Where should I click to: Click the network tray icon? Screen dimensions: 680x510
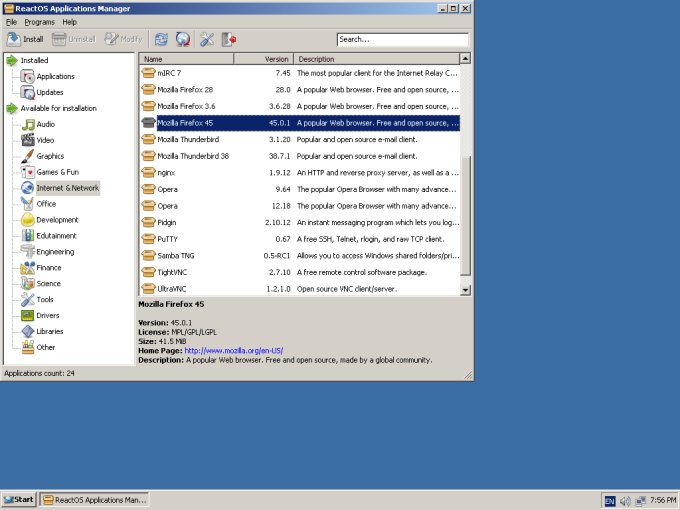pos(641,501)
